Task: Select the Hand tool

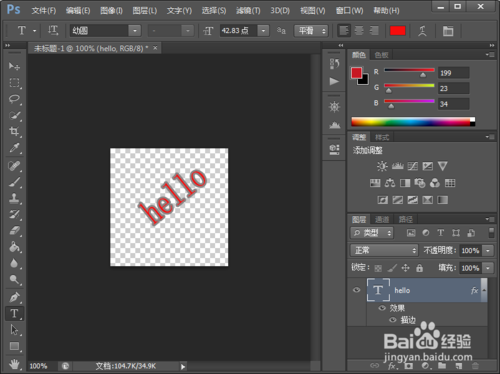Action: coord(14,364)
